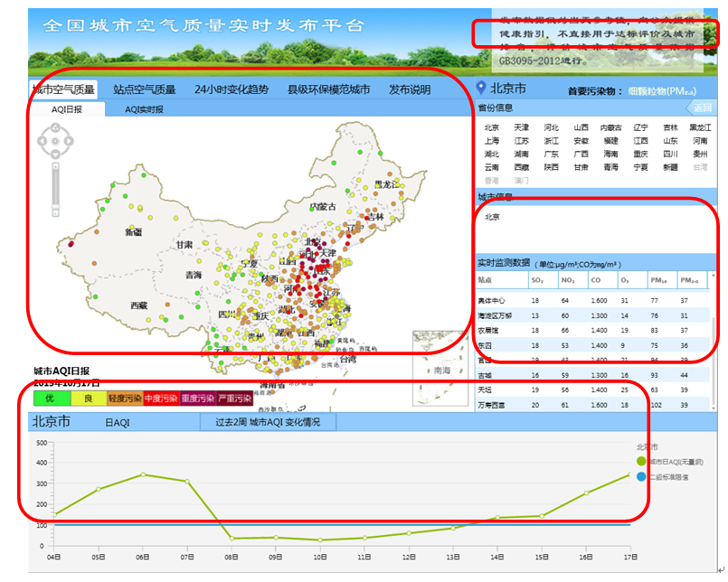Click the map pan right arrow
The width and height of the screenshot is (728, 582).
click(x=69, y=141)
